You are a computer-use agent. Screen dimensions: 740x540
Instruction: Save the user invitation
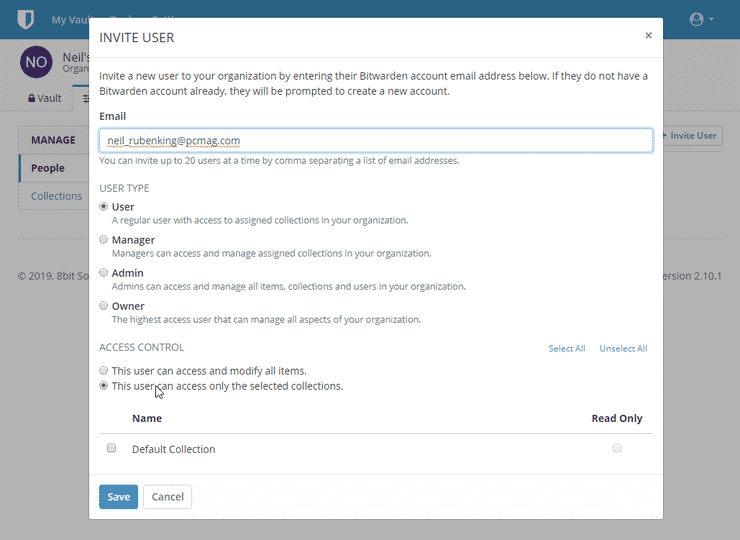(x=118, y=497)
